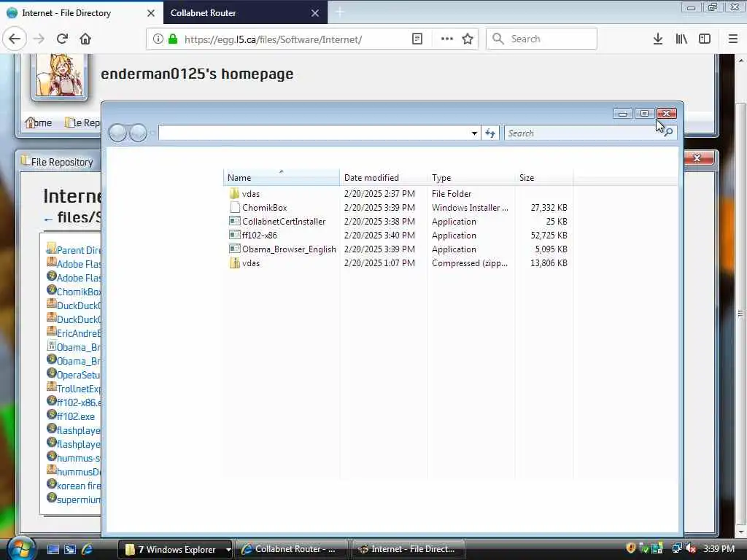Click size value 52,725 KB
The width and height of the screenshot is (747, 560).
[x=549, y=236]
